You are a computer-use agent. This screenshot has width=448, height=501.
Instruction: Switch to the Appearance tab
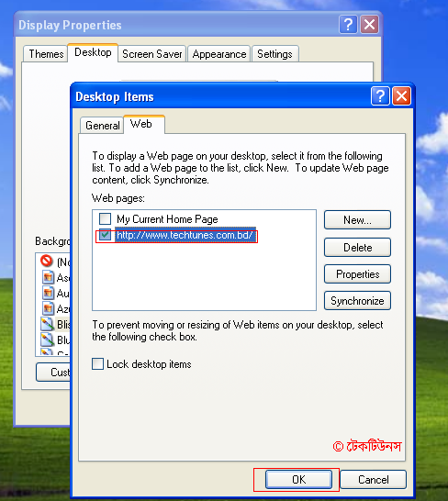coord(219,53)
